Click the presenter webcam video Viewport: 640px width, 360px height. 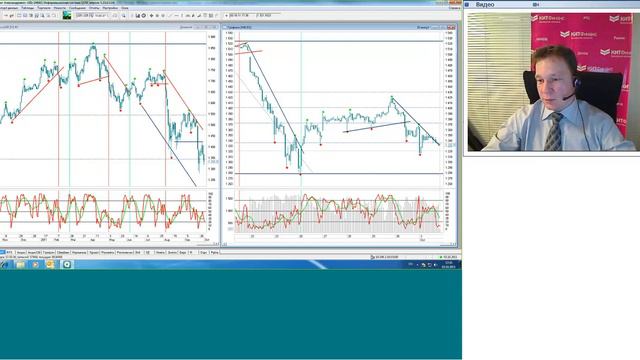click(553, 82)
